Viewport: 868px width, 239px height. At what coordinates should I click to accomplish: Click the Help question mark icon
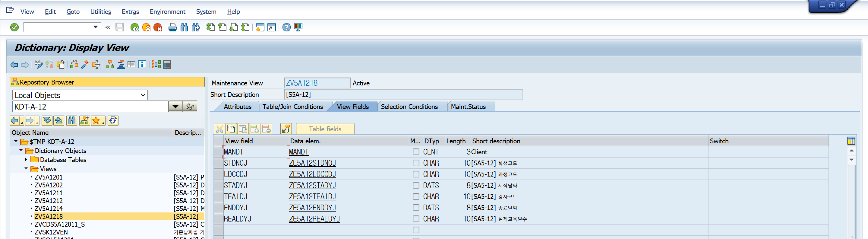coord(286,27)
